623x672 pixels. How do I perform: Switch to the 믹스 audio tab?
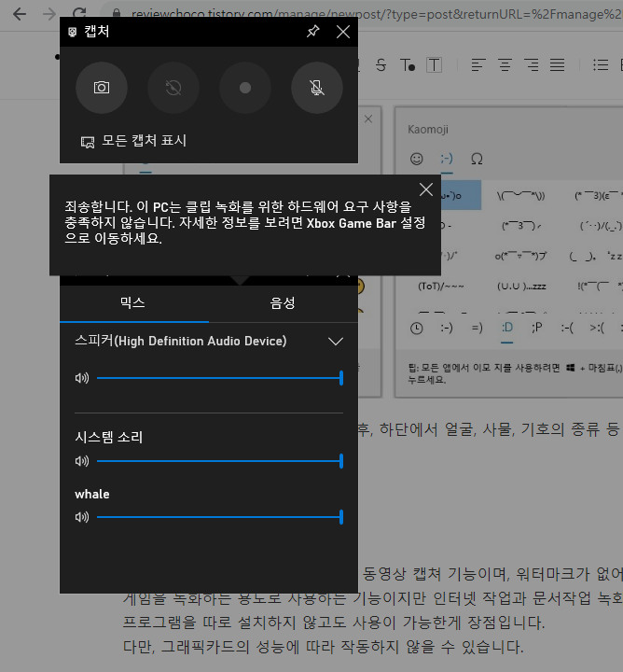(133, 303)
